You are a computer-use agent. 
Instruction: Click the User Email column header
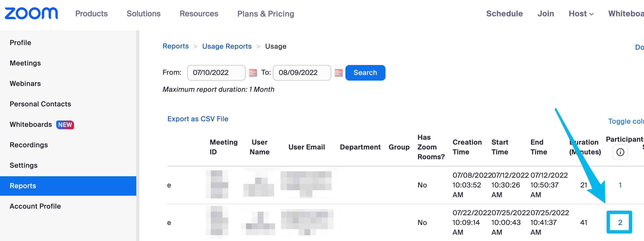tap(307, 147)
